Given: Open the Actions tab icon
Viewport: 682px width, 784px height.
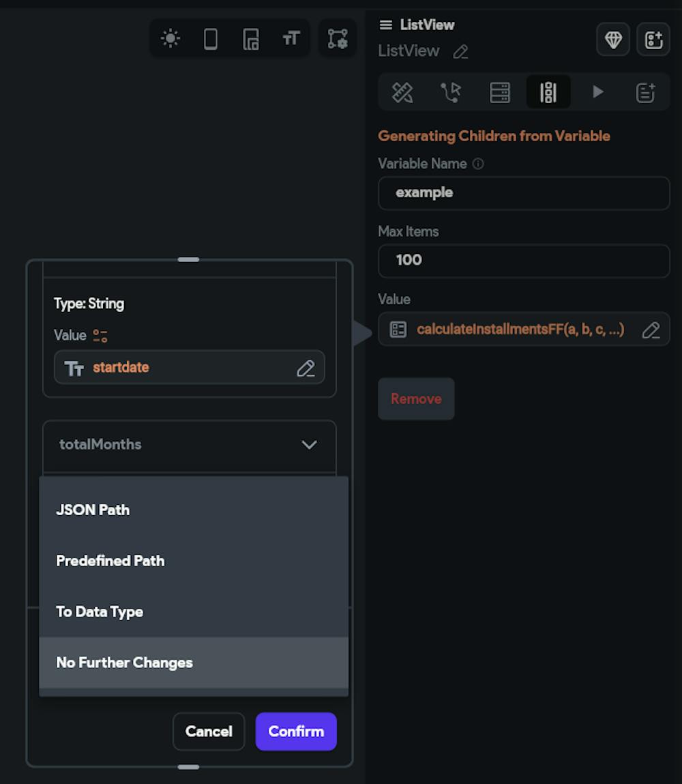Looking at the screenshot, I should point(451,92).
